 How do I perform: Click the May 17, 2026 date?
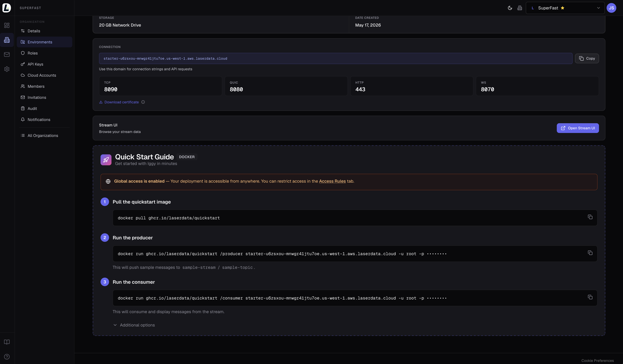[368, 25]
